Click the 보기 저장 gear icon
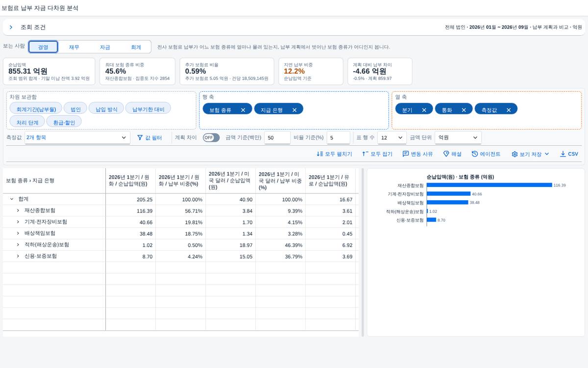This screenshot has width=588, height=368. pyautogui.click(x=514, y=154)
